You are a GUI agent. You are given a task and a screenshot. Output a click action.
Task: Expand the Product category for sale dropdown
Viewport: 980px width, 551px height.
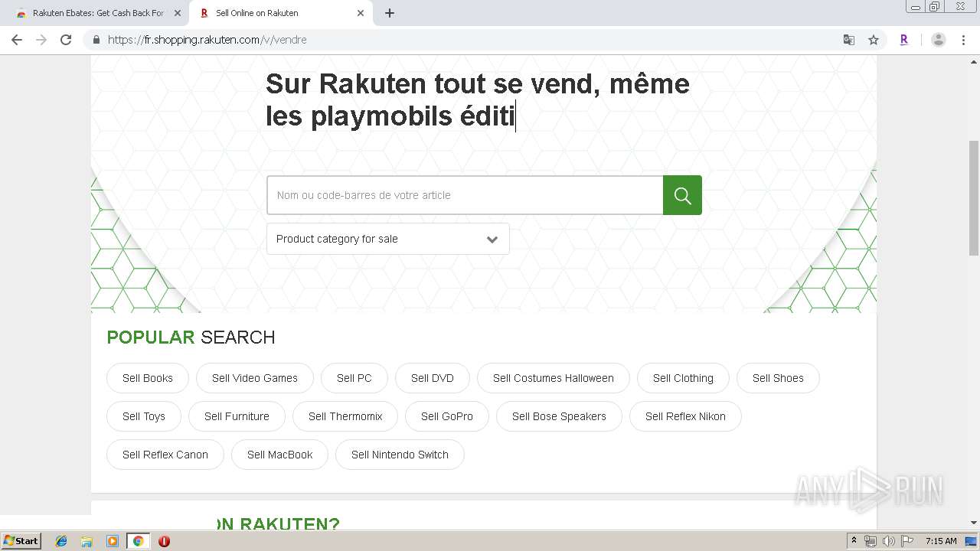point(388,239)
